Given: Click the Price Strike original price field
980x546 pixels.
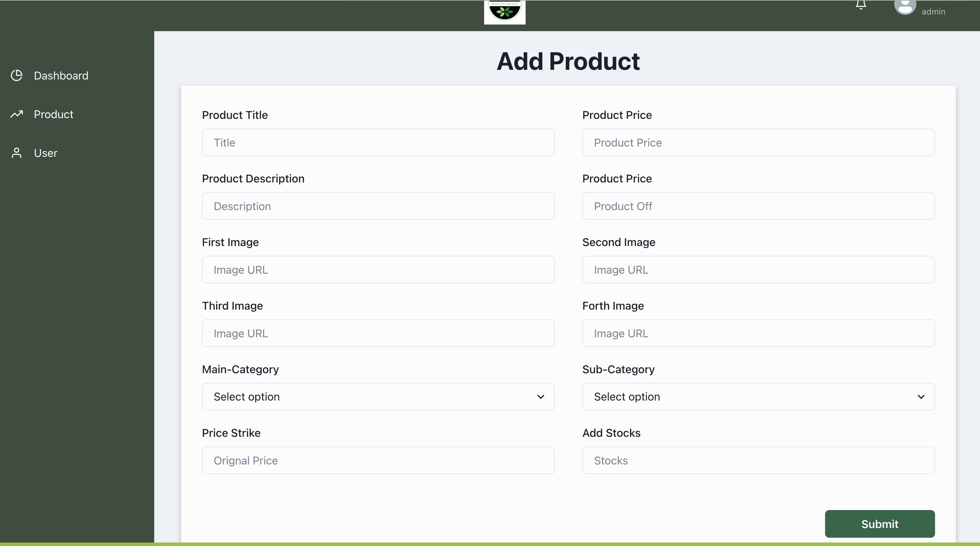Looking at the screenshot, I should pyautogui.click(x=378, y=460).
